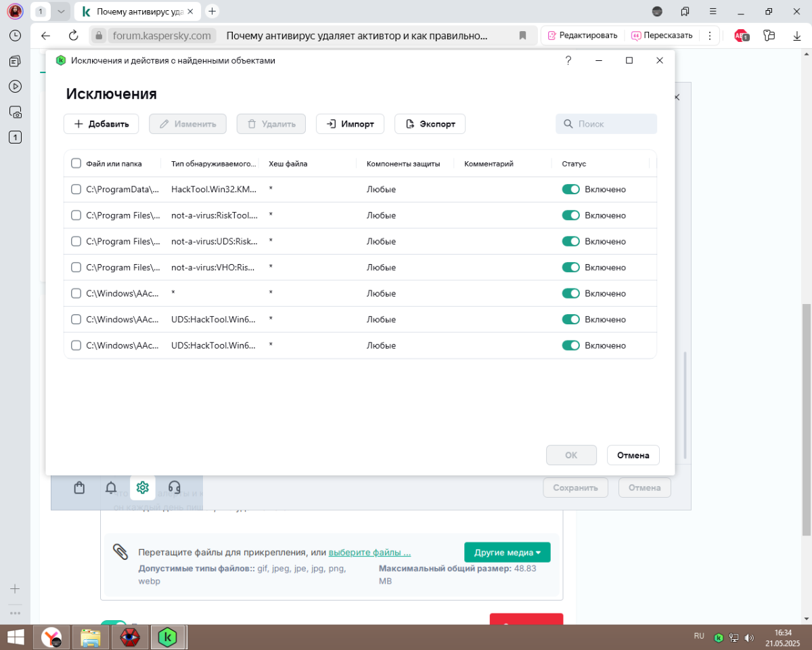Switch to the Почему антивирус browser tab
Screen dimensions: 812x650
[x=137, y=12]
